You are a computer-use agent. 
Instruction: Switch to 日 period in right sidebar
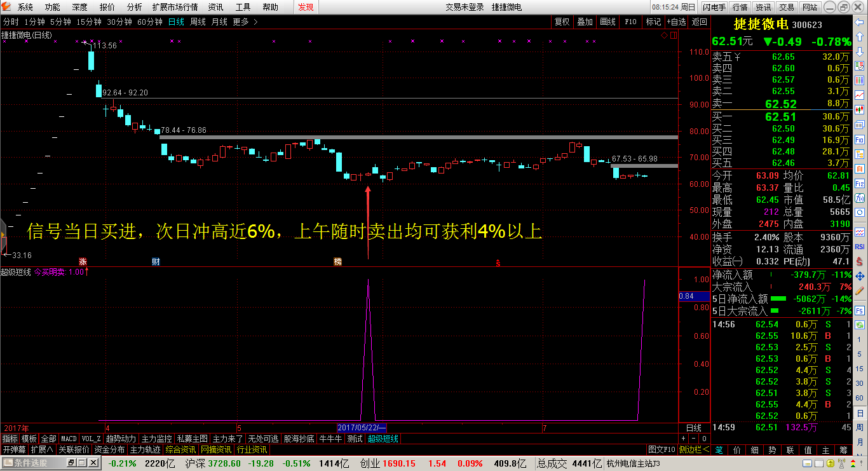coord(860,413)
